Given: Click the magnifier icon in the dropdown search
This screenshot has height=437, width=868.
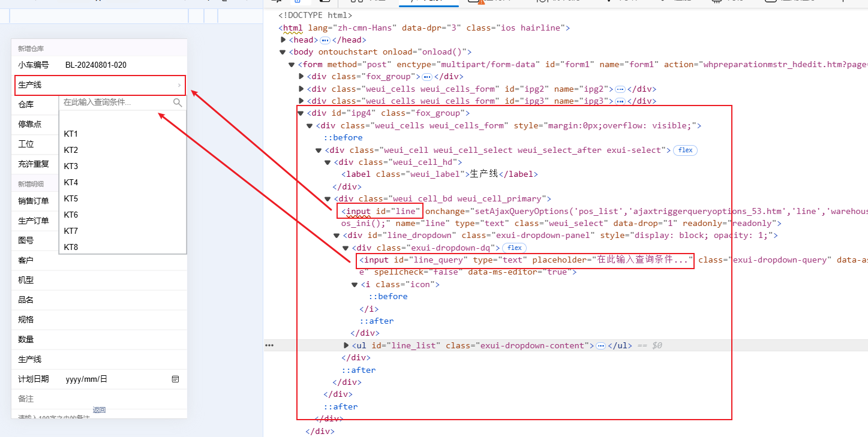Looking at the screenshot, I should (178, 103).
